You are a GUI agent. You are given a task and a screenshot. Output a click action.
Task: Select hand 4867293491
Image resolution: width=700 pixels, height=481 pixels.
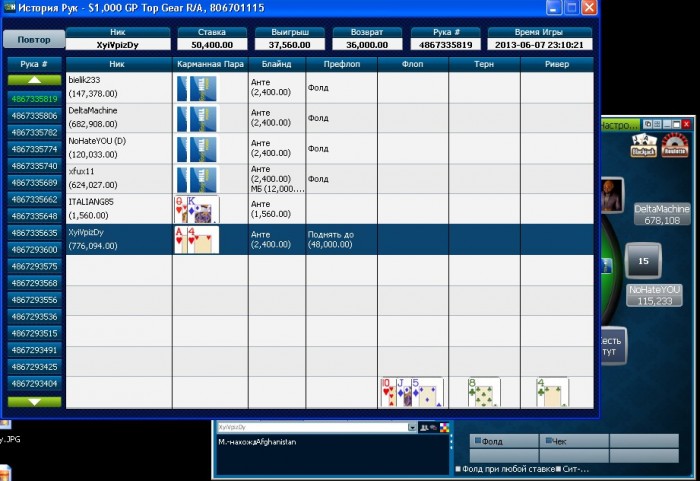pos(34,350)
